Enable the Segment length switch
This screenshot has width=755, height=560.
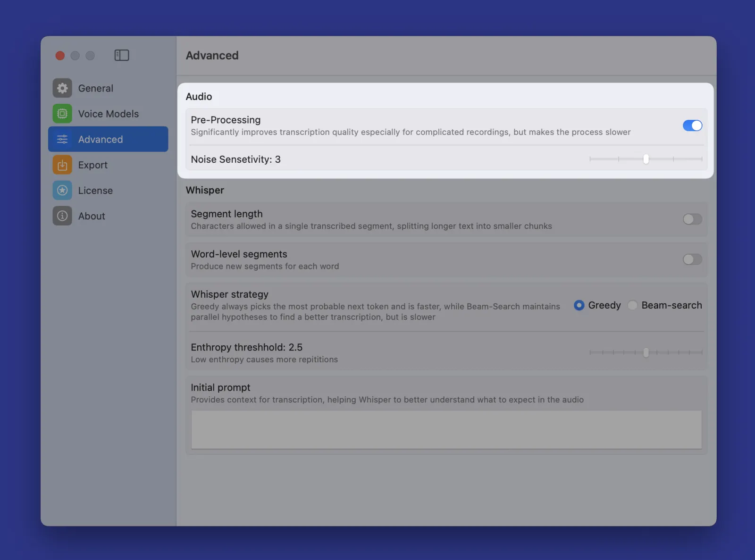coord(692,219)
